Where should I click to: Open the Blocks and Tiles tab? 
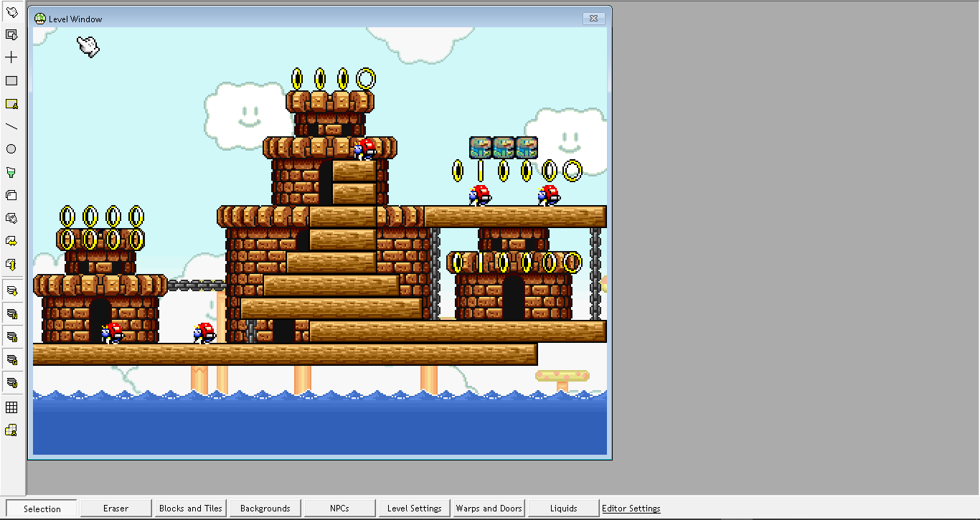[190, 509]
